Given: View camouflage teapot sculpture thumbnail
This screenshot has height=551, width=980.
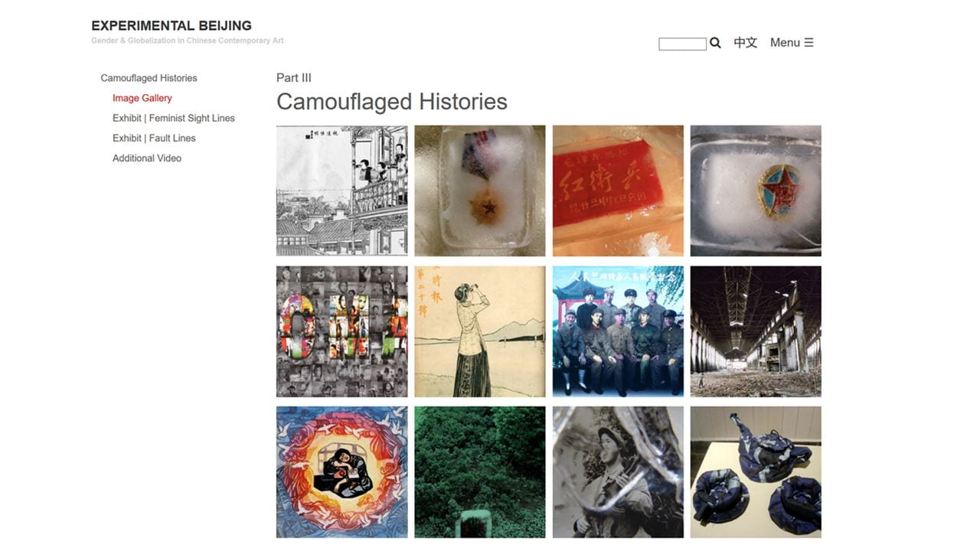Looking at the screenshot, I should [x=756, y=472].
